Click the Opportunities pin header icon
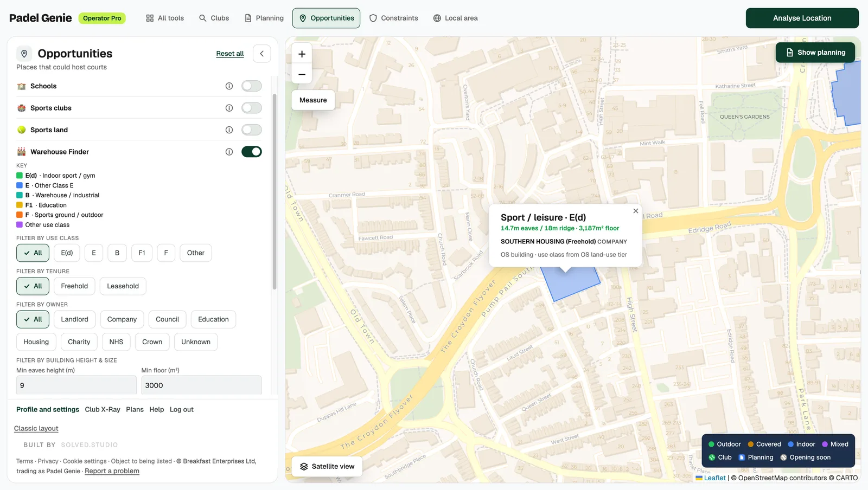This screenshot has width=868, height=490. [x=24, y=54]
